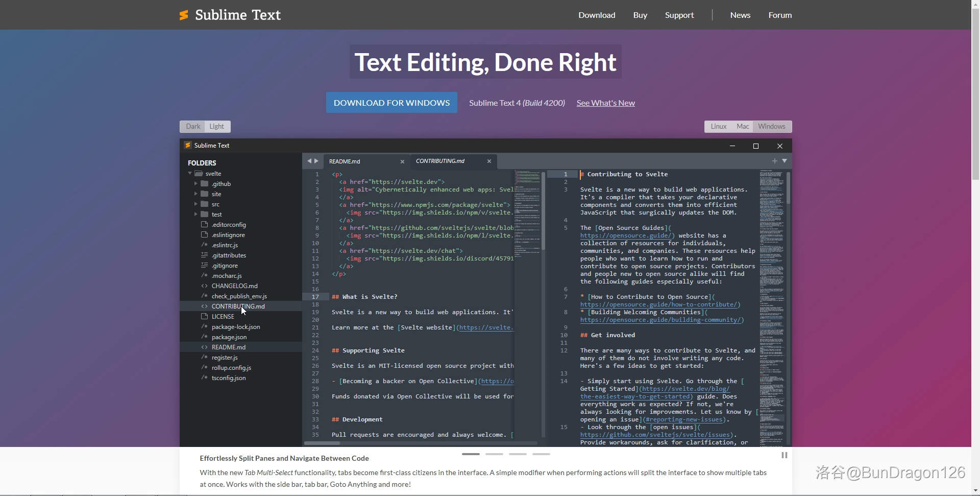Click the back arrow in the tab bar
The image size is (980, 496).
tap(309, 161)
